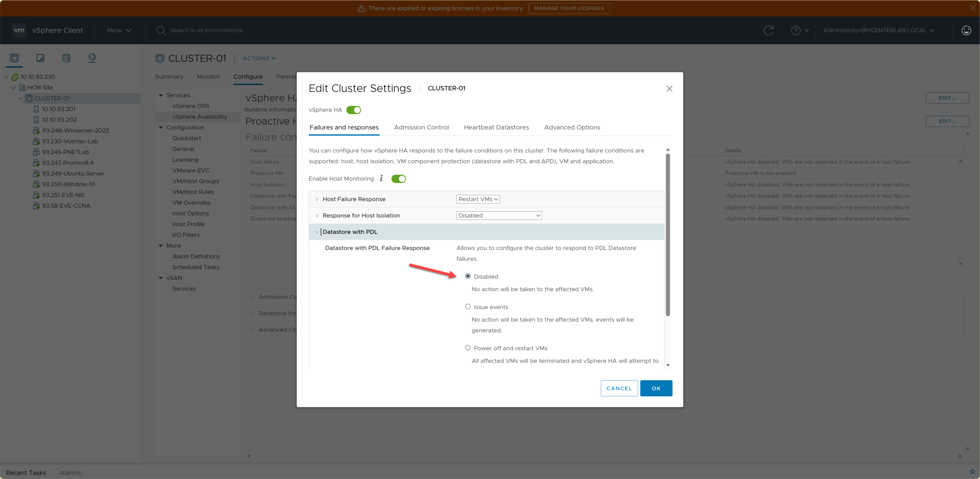Click the smiley feedback icon

coord(966,30)
